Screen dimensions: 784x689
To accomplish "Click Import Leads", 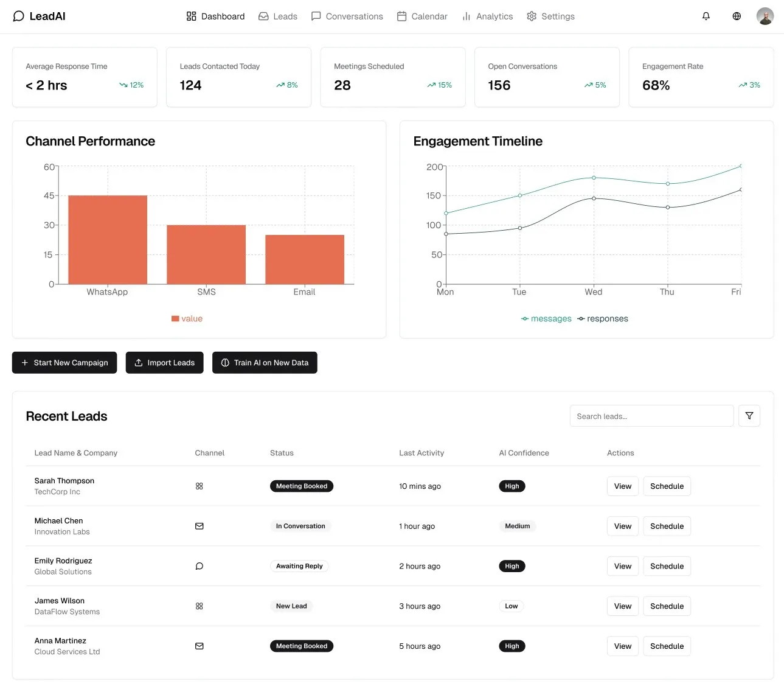I will pos(164,362).
